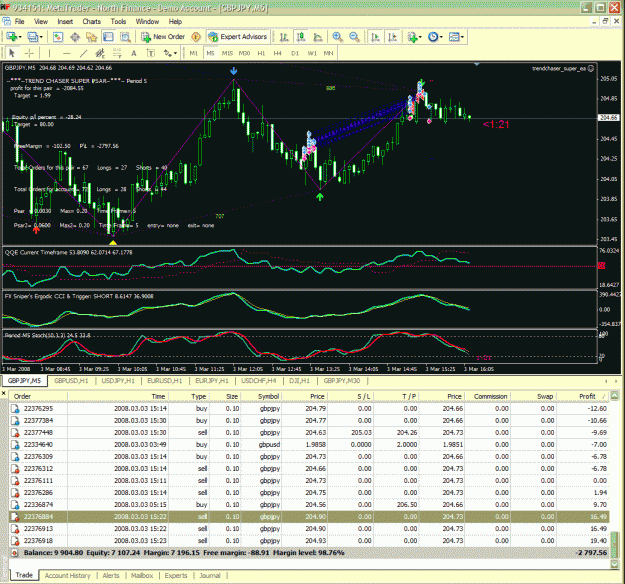Select the Crosshair tool
Screen dimensions: 625x584
tap(29, 53)
